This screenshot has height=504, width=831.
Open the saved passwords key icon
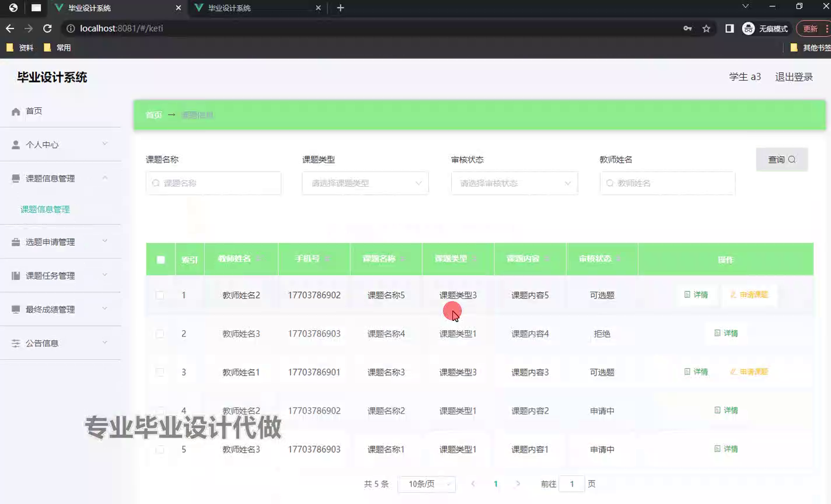pos(687,28)
